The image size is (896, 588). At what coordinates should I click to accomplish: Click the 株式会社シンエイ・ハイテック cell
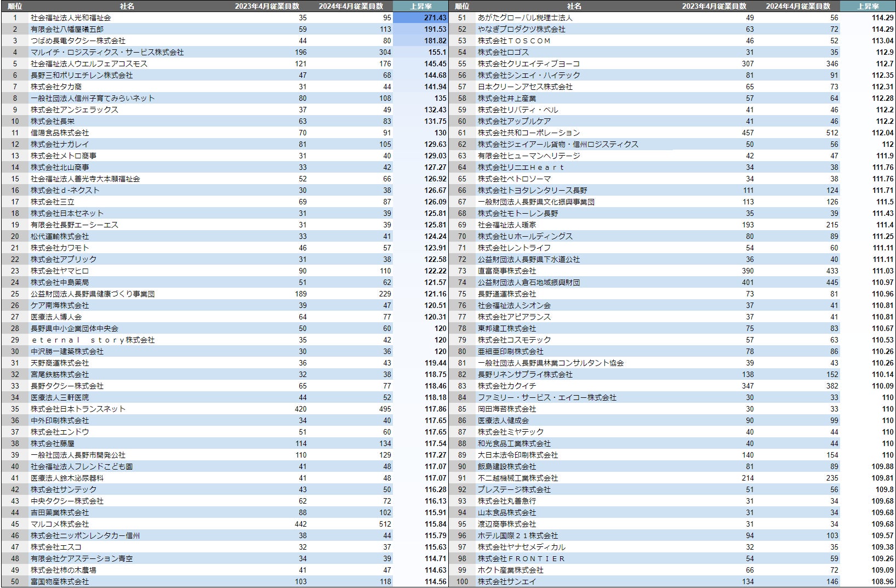[529, 75]
